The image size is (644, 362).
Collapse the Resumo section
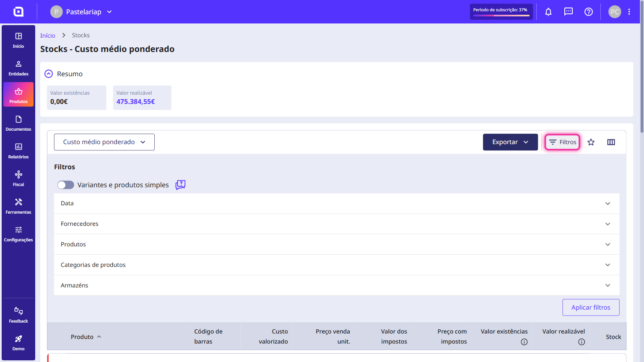point(49,74)
